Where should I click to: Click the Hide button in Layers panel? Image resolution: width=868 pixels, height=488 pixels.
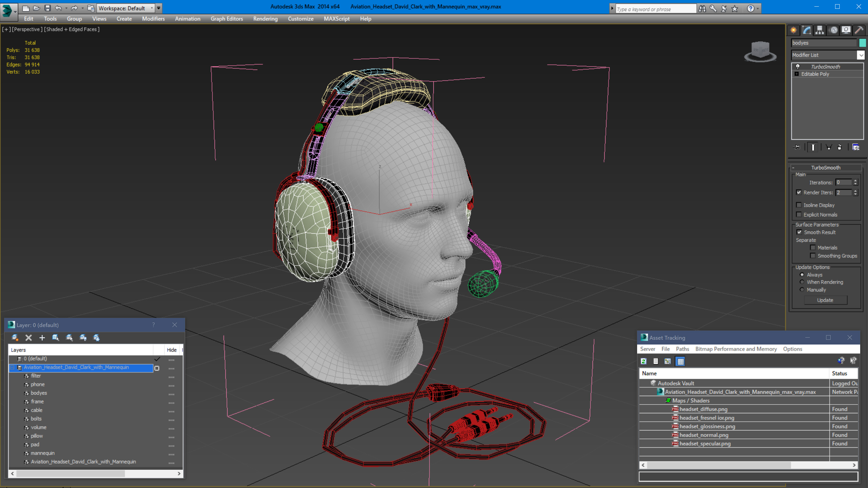pos(171,350)
